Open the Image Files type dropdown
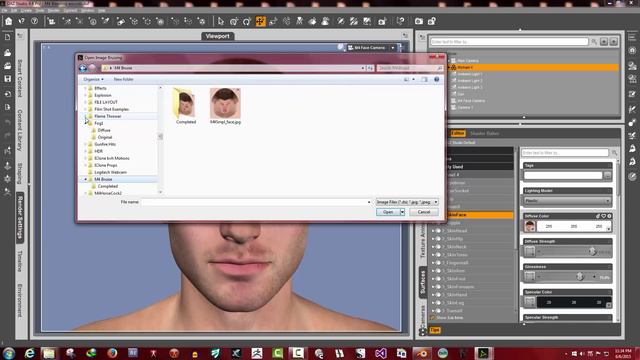 (x=407, y=202)
